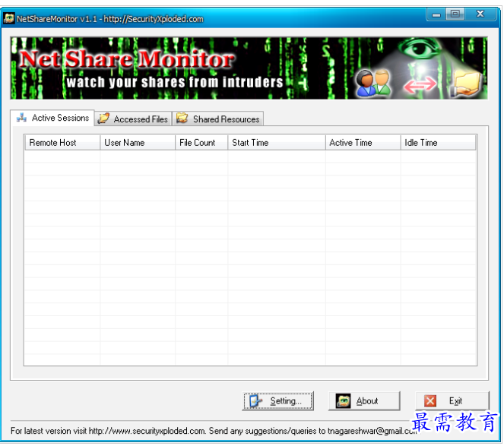Close the NetShareMonitor window

tap(480, 14)
